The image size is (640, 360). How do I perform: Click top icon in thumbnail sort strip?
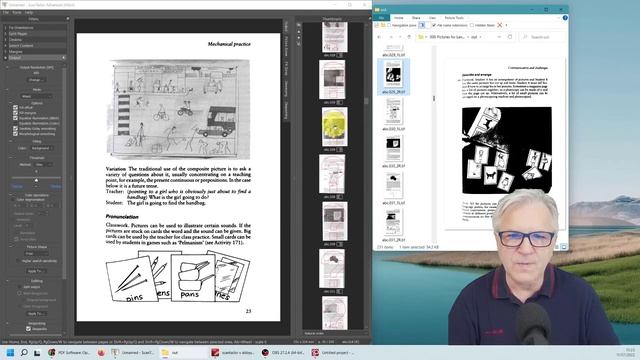(x=299, y=26)
